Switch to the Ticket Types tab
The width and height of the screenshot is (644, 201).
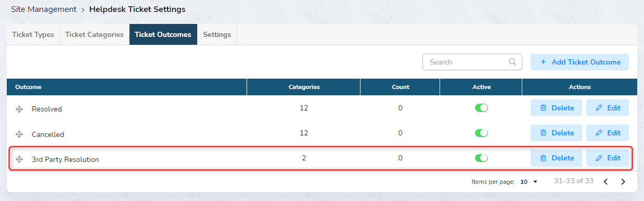click(33, 34)
